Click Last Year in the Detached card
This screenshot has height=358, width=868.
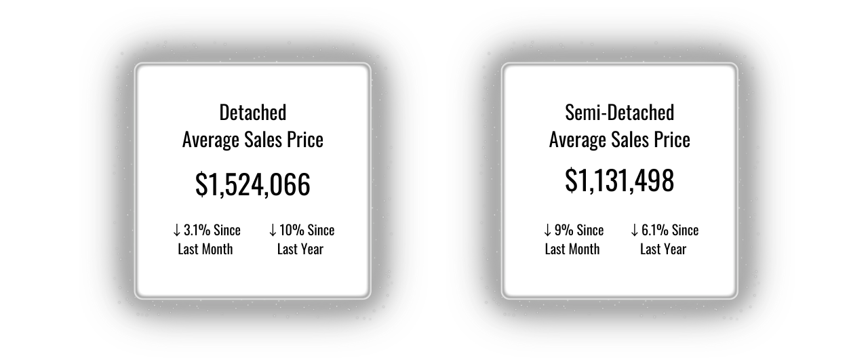tap(300, 249)
